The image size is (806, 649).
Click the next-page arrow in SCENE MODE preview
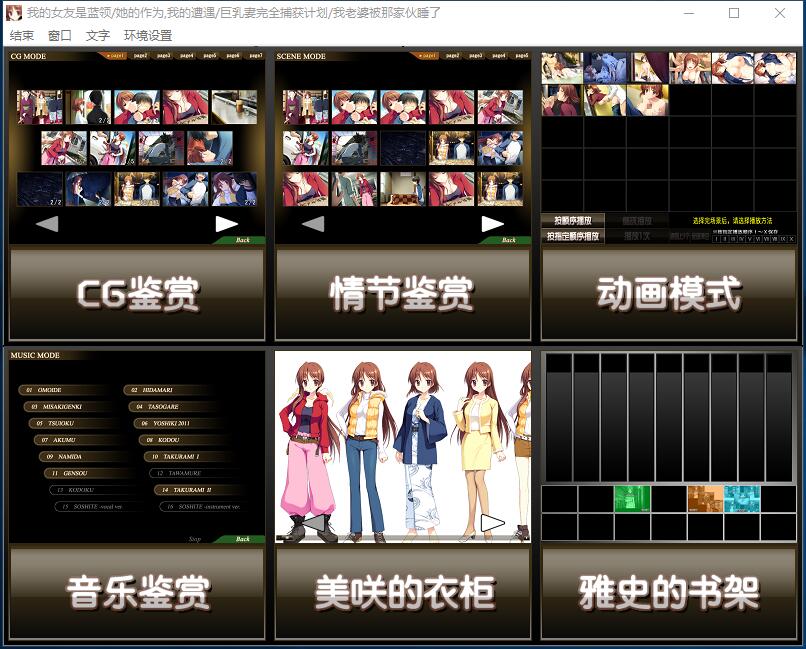492,224
